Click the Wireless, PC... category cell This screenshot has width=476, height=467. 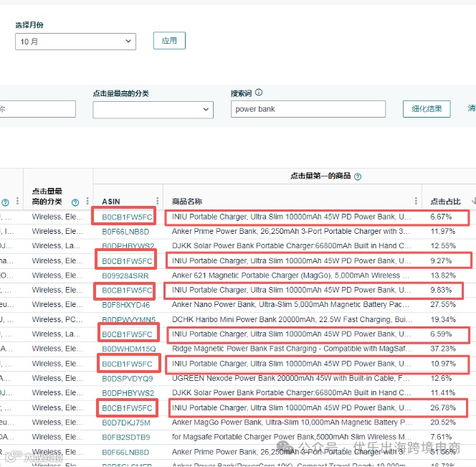pos(57,319)
